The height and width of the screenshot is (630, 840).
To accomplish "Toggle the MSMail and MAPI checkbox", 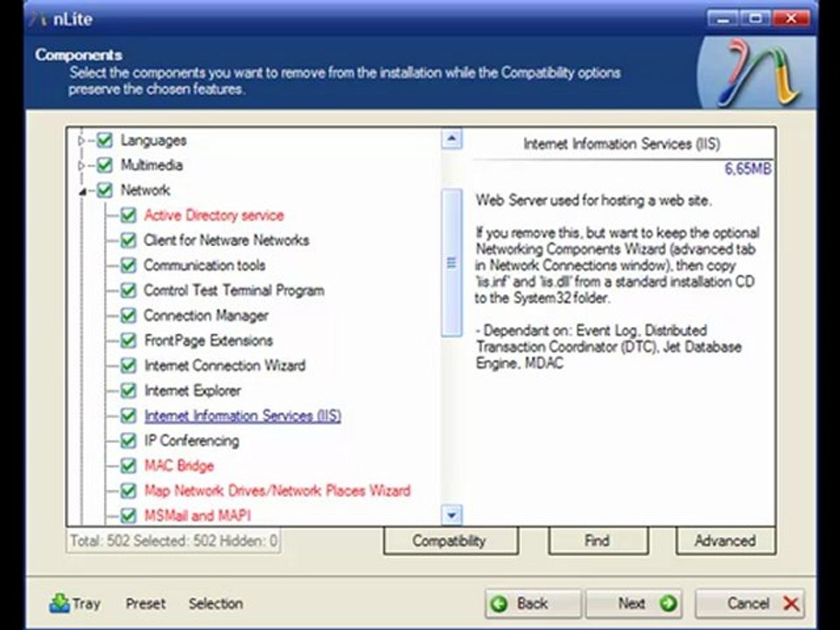I will [128, 515].
